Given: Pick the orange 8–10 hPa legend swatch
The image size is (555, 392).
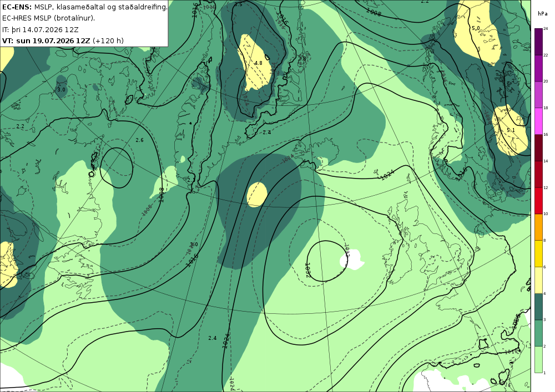Looking at the screenshot, I should click(538, 227).
